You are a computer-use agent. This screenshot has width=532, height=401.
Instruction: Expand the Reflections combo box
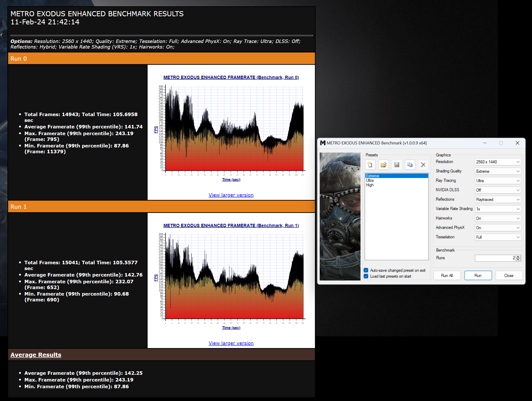(498, 199)
